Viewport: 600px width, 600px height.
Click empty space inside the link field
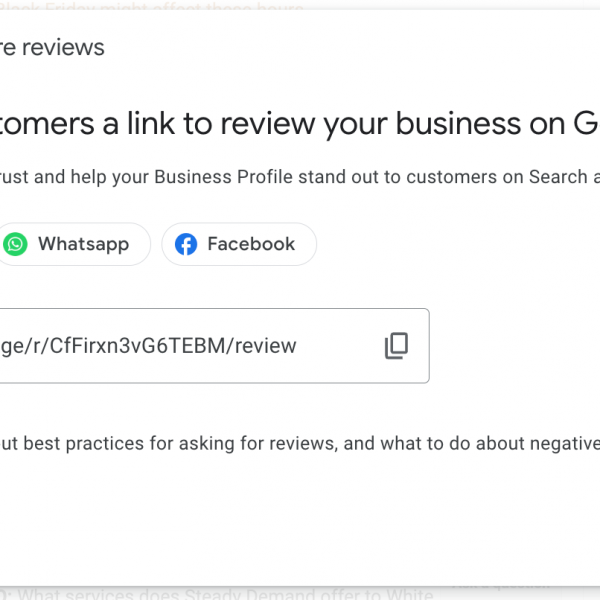[340, 346]
